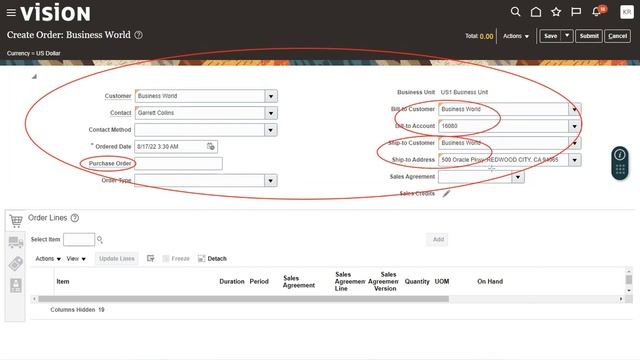Expand the Contact dropdown

tap(271, 113)
